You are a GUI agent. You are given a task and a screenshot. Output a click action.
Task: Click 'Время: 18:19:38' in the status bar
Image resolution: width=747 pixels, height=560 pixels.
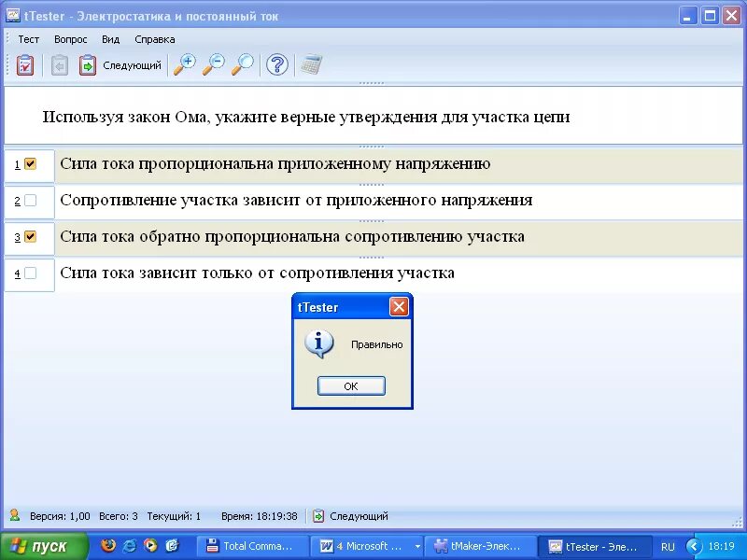pyautogui.click(x=260, y=516)
